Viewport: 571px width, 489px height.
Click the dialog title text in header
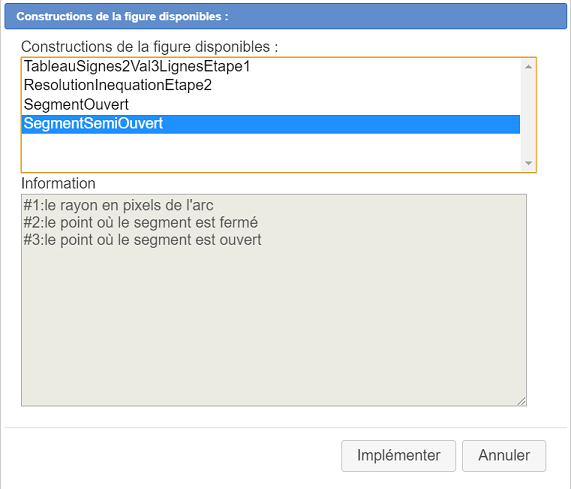122,16
